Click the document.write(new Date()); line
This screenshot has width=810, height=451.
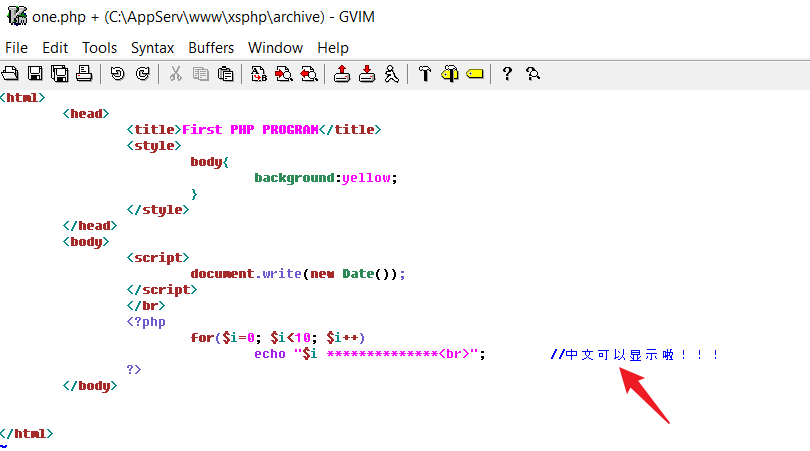pyautogui.click(x=298, y=274)
